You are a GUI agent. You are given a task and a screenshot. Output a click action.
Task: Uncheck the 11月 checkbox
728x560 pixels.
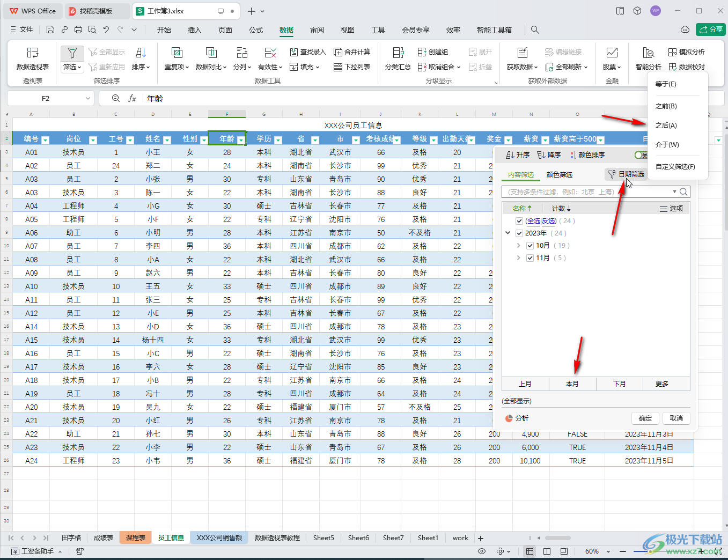530,258
